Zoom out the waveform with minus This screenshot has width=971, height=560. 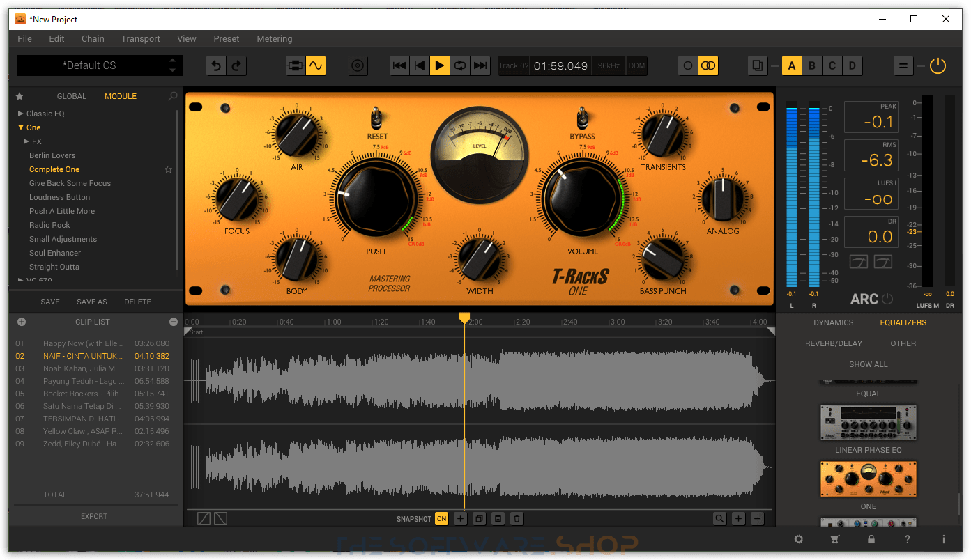(x=758, y=518)
